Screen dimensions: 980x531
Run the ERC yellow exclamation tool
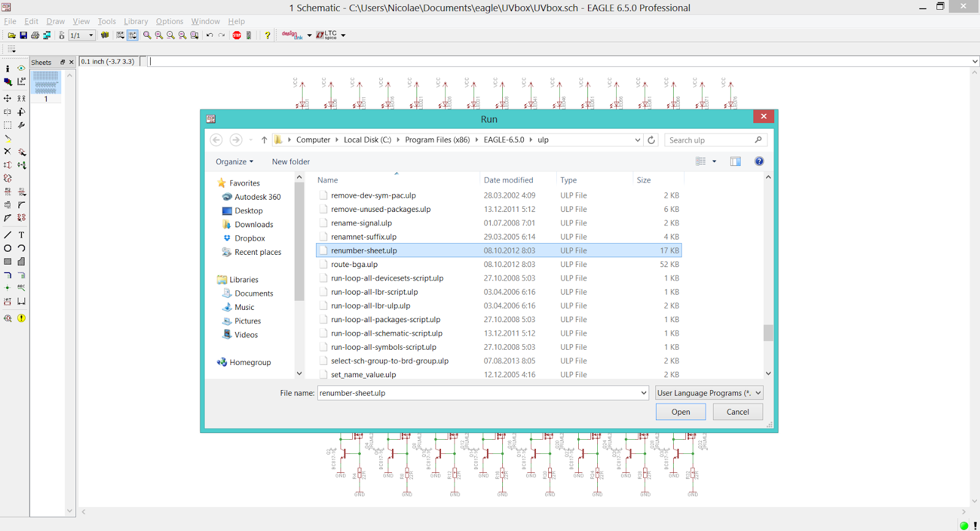point(21,318)
